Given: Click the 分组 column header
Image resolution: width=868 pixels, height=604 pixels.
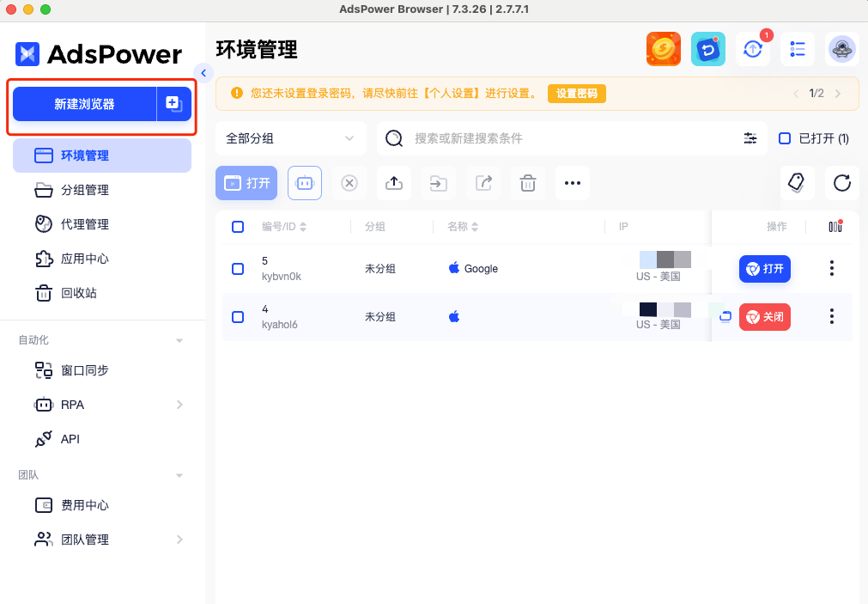Looking at the screenshot, I should tap(375, 227).
